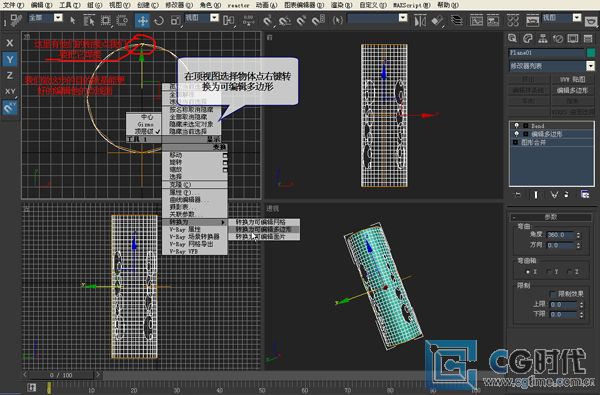Open the 修改器列表 dropdown
The image size is (600, 395).
(590, 66)
